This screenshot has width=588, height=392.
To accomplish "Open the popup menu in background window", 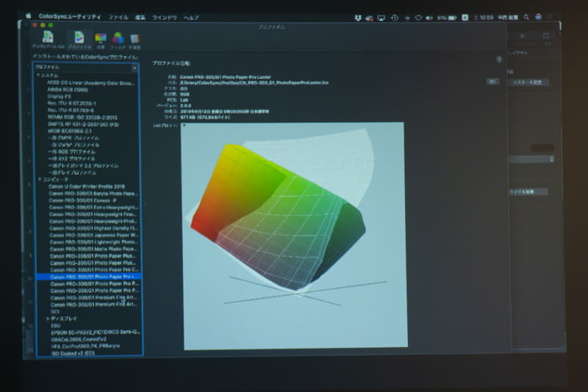I will point(531,159).
